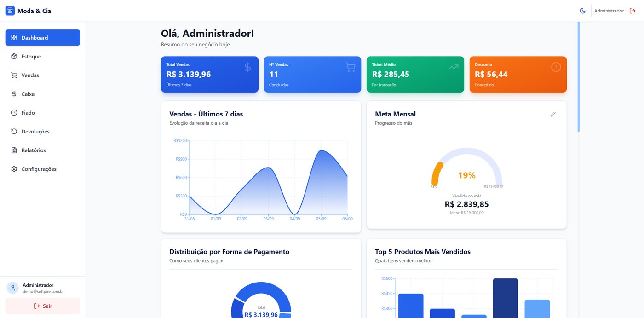Click the payment distribution donut chart
This screenshot has height=318, width=644.
pyautogui.click(x=261, y=300)
